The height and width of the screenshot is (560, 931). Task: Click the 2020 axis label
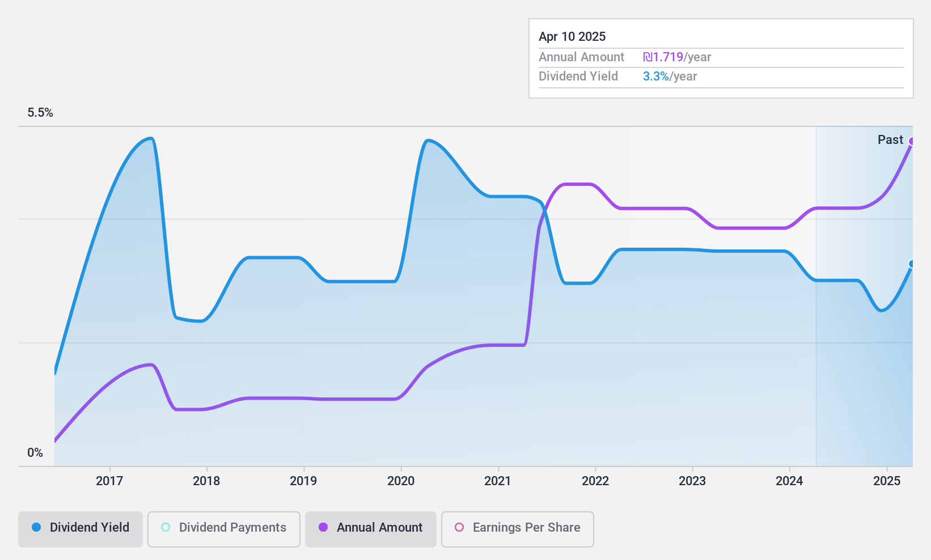coord(401,481)
